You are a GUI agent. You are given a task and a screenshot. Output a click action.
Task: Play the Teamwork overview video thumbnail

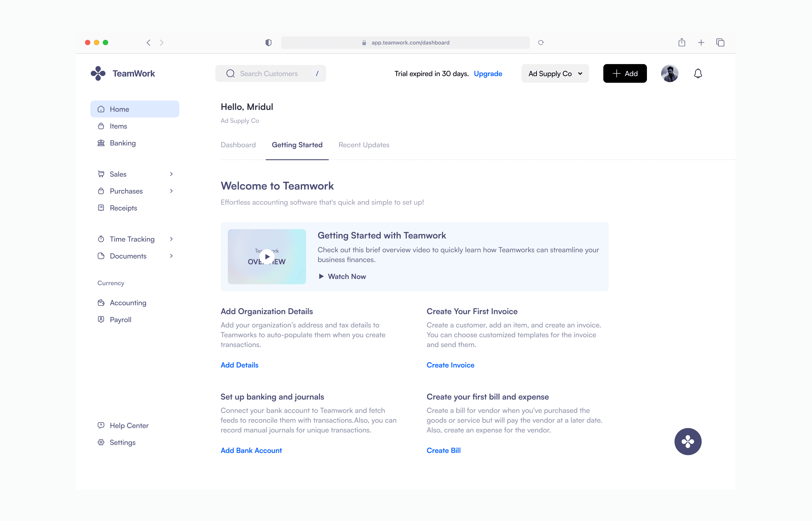(267, 256)
